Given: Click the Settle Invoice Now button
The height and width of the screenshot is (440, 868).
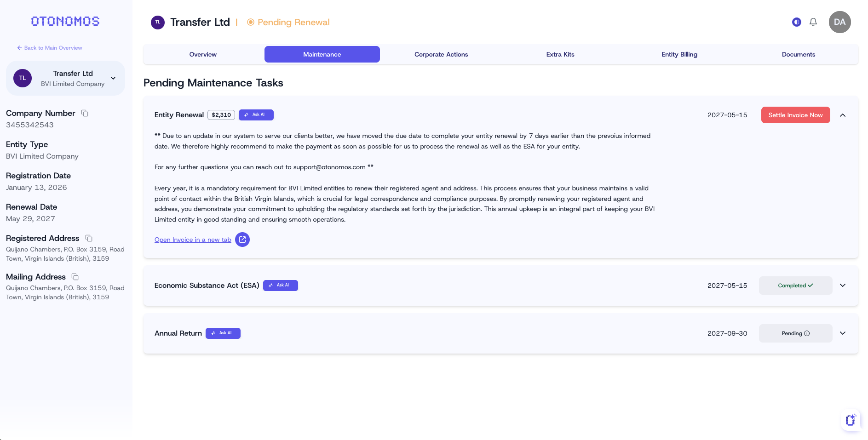Looking at the screenshot, I should click(795, 115).
